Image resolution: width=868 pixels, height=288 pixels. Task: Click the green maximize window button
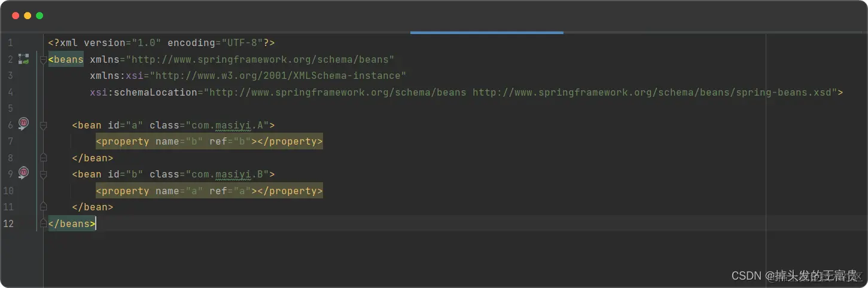[x=39, y=16]
